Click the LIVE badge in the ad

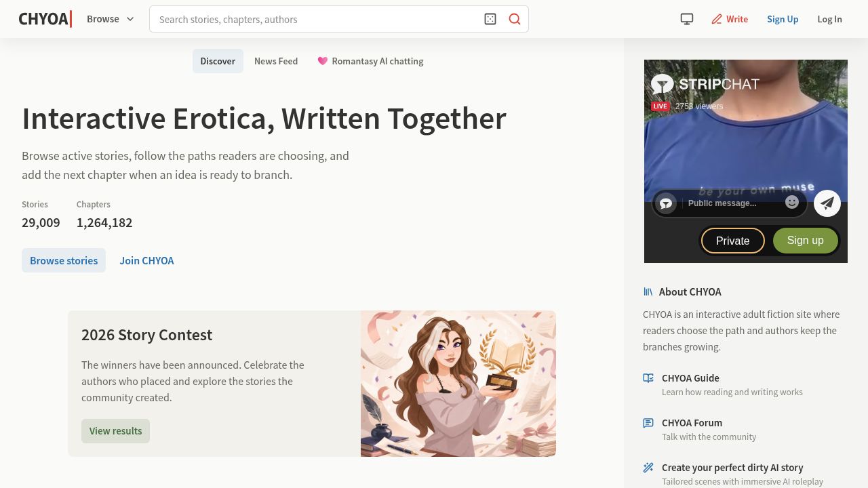pyautogui.click(x=660, y=106)
